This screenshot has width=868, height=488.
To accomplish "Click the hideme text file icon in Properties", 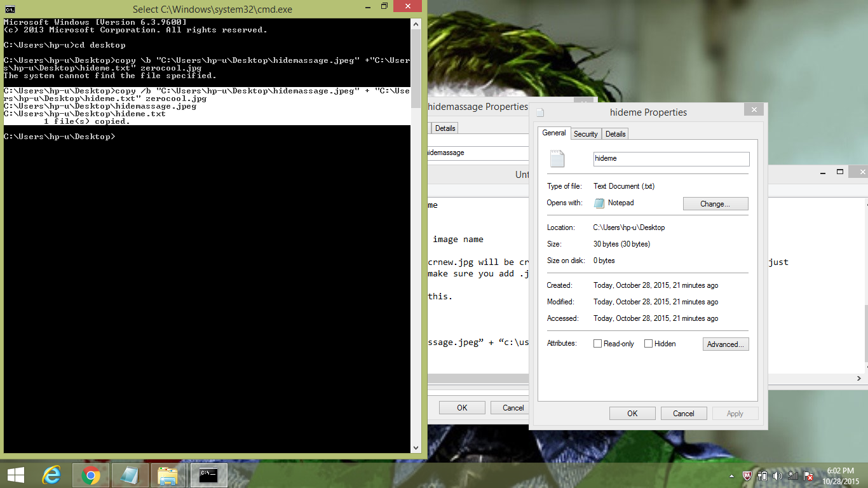I will tap(557, 159).
